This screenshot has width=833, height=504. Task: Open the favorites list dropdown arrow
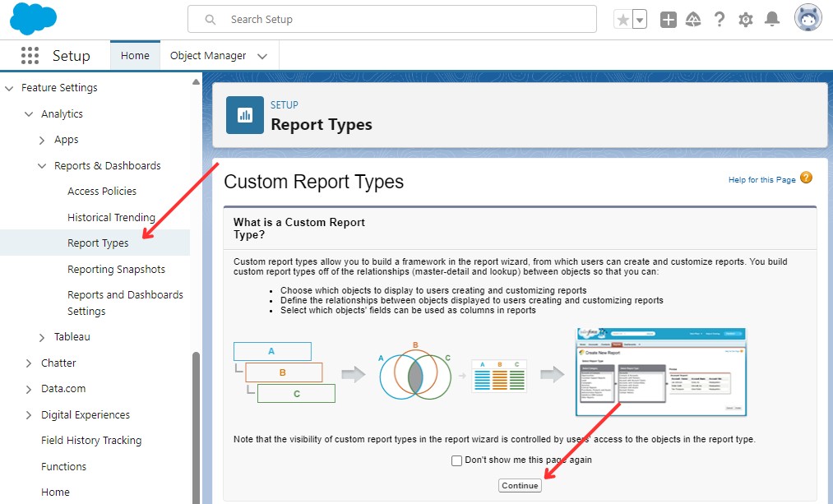[639, 20]
